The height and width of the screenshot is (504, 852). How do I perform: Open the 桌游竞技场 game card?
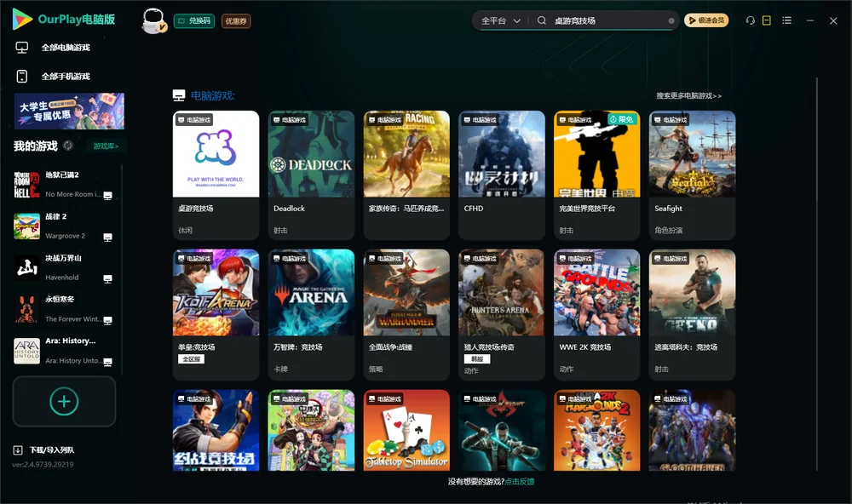click(x=216, y=175)
